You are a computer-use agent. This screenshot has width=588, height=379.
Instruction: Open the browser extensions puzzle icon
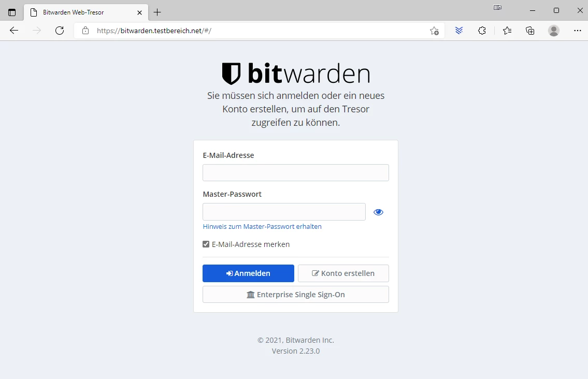(482, 31)
